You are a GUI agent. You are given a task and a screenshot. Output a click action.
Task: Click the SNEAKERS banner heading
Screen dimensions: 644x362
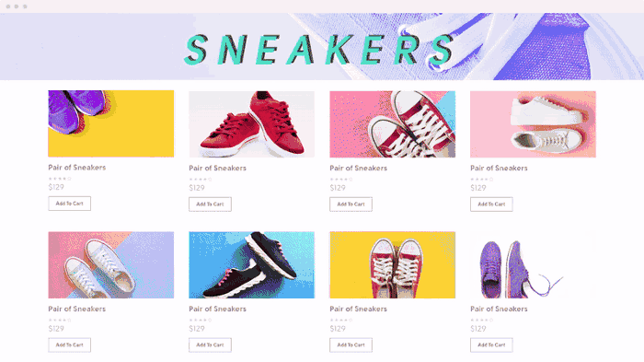click(319, 50)
